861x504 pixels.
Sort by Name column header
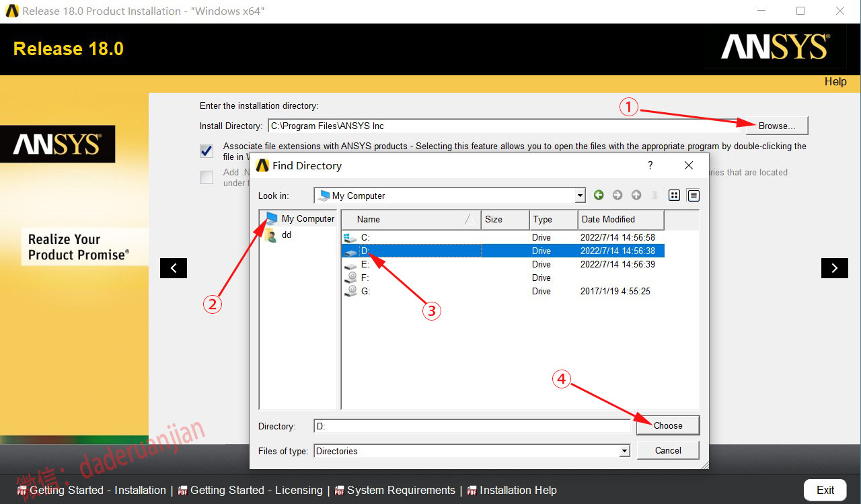(x=411, y=219)
